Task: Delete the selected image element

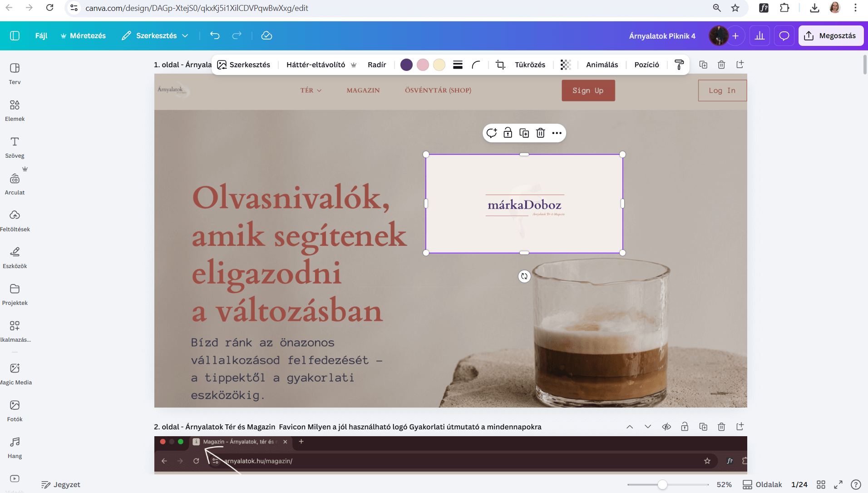Action: point(540,133)
